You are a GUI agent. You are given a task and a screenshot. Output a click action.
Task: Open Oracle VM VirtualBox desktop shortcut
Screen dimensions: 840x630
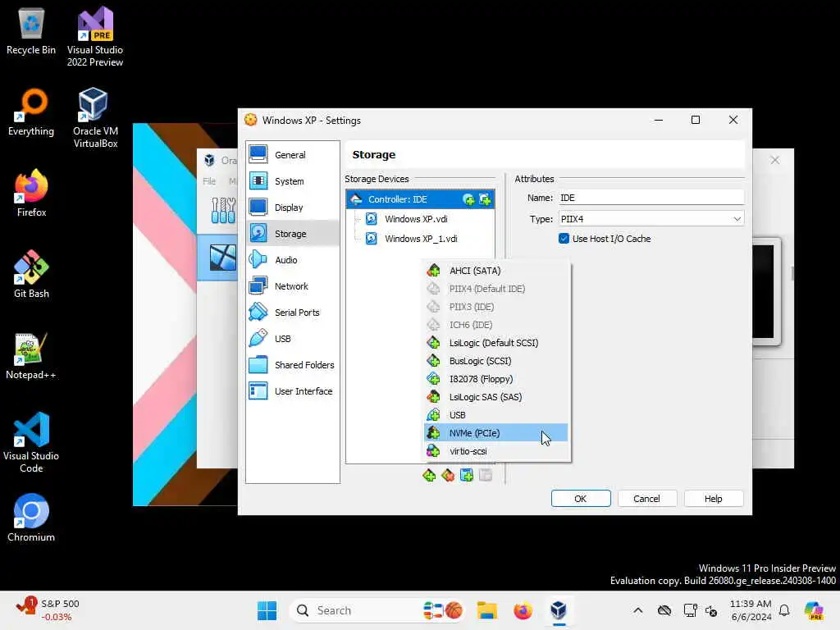[x=95, y=118]
